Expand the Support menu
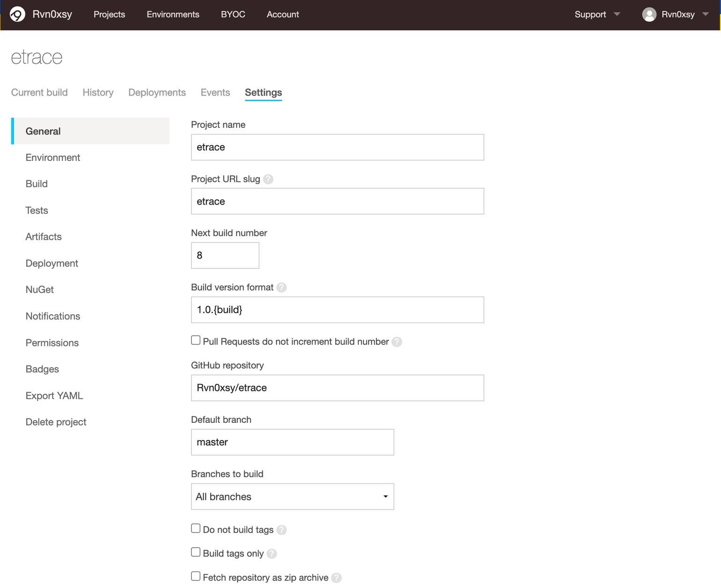The image size is (721, 588). 597,15
